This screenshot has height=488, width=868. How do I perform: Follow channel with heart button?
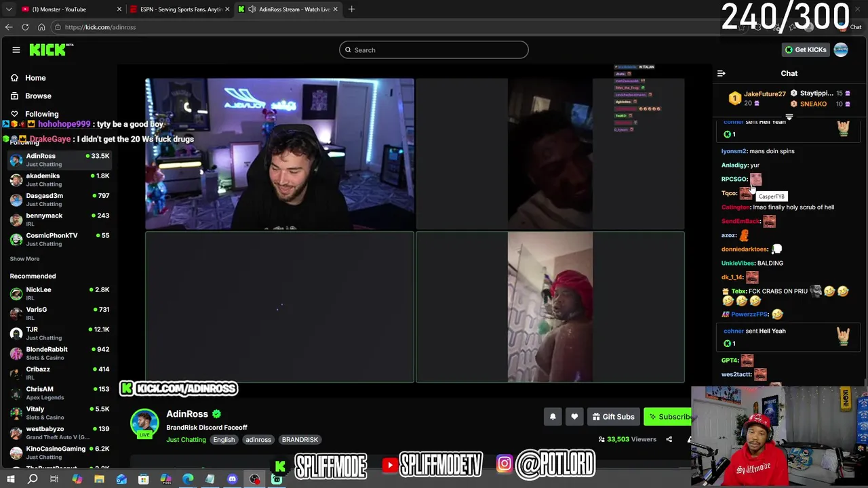[574, 417]
